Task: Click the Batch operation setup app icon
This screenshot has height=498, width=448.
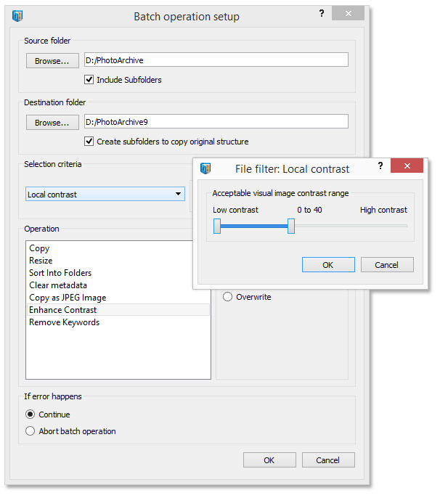Action: click(x=17, y=15)
